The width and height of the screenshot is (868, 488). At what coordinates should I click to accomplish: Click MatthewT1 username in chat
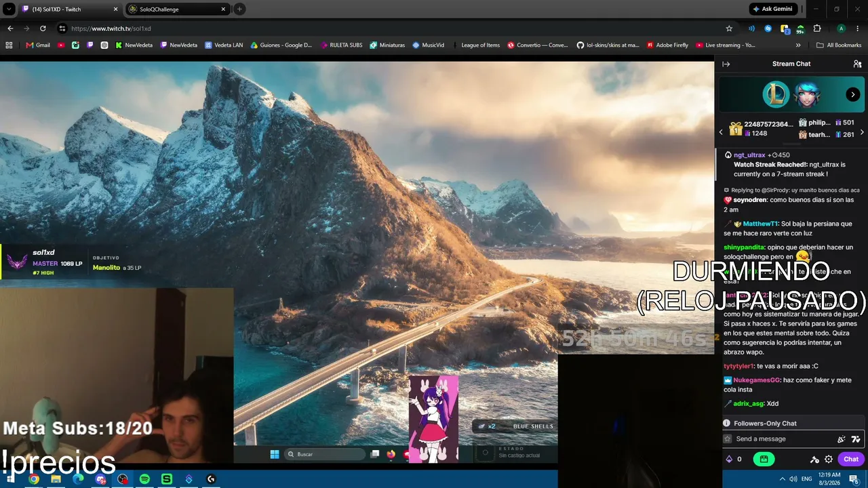(x=760, y=224)
